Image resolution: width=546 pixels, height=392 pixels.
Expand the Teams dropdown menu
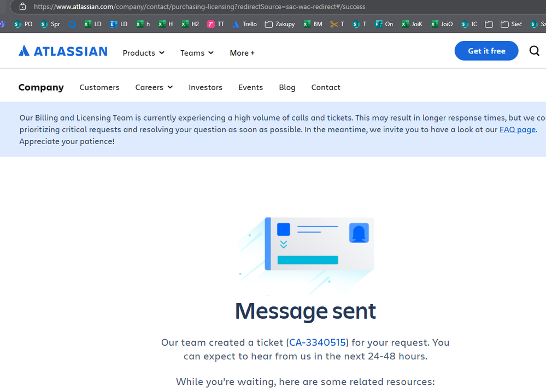pyautogui.click(x=197, y=53)
